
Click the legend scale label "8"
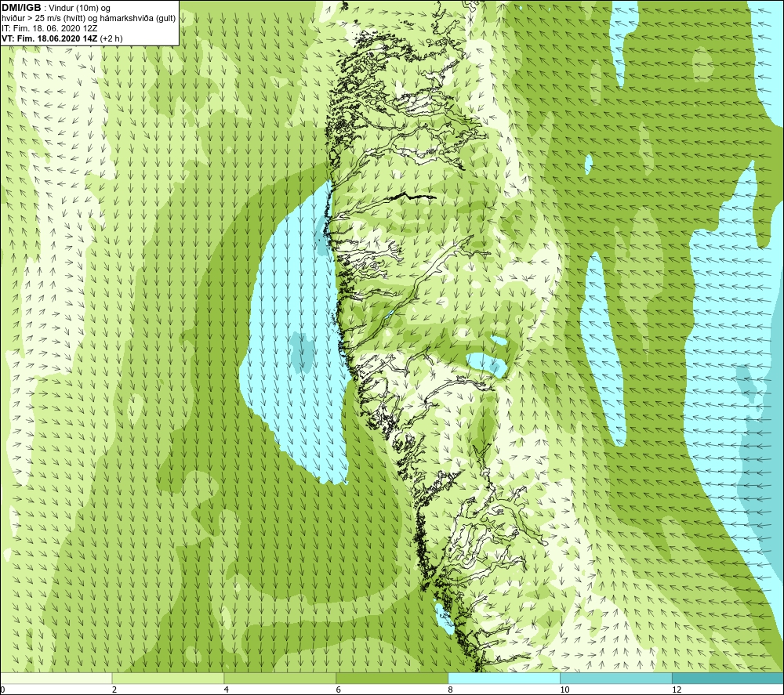451,690
